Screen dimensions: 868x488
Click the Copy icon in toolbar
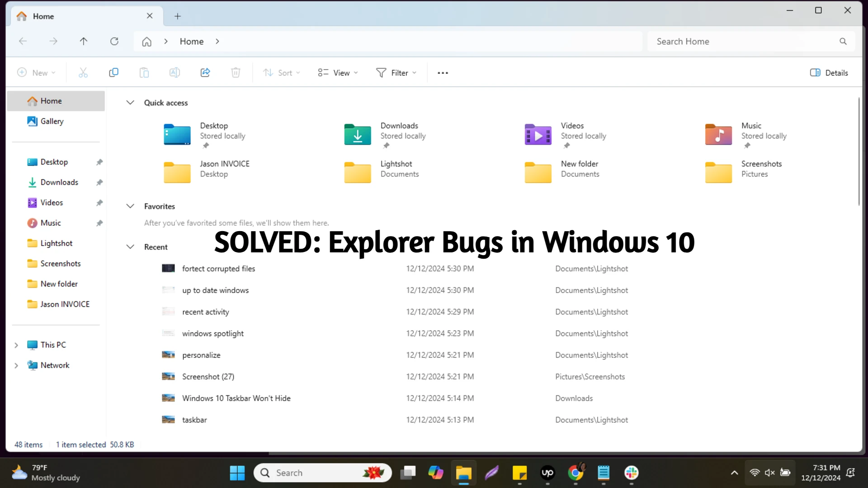click(113, 73)
